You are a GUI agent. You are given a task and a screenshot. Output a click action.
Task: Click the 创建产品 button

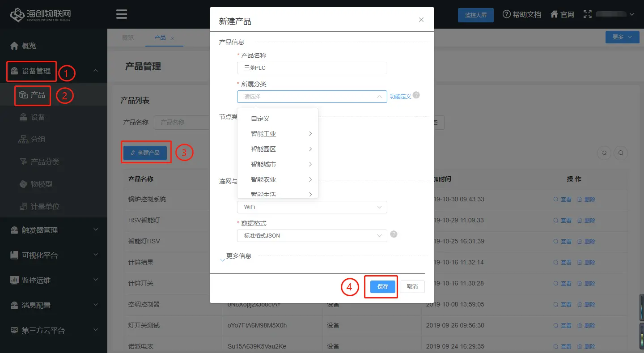[x=145, y=153]
